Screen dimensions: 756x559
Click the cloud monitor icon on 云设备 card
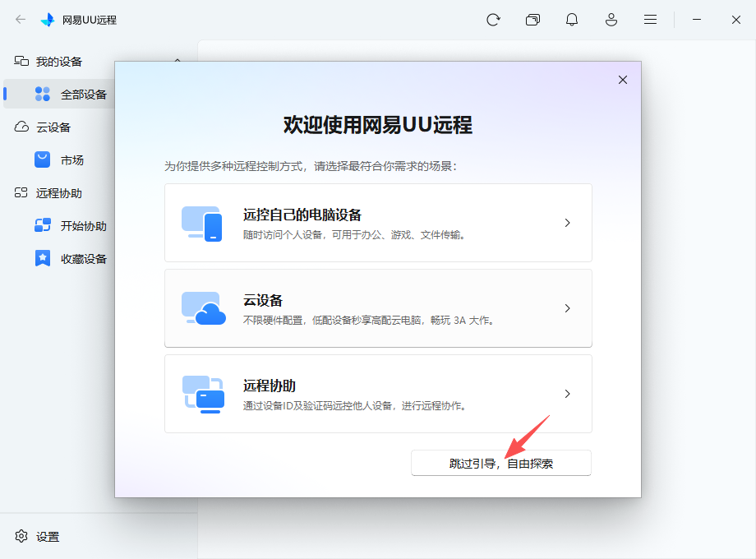204,308
